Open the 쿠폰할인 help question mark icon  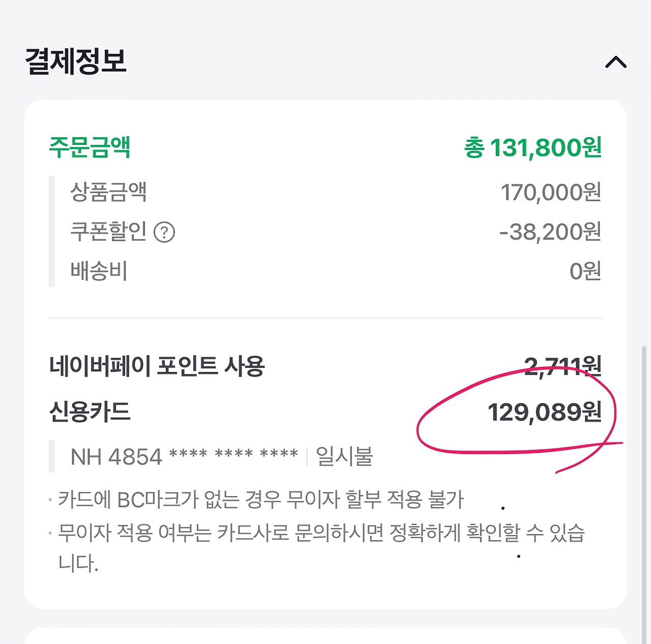point(164,233)
